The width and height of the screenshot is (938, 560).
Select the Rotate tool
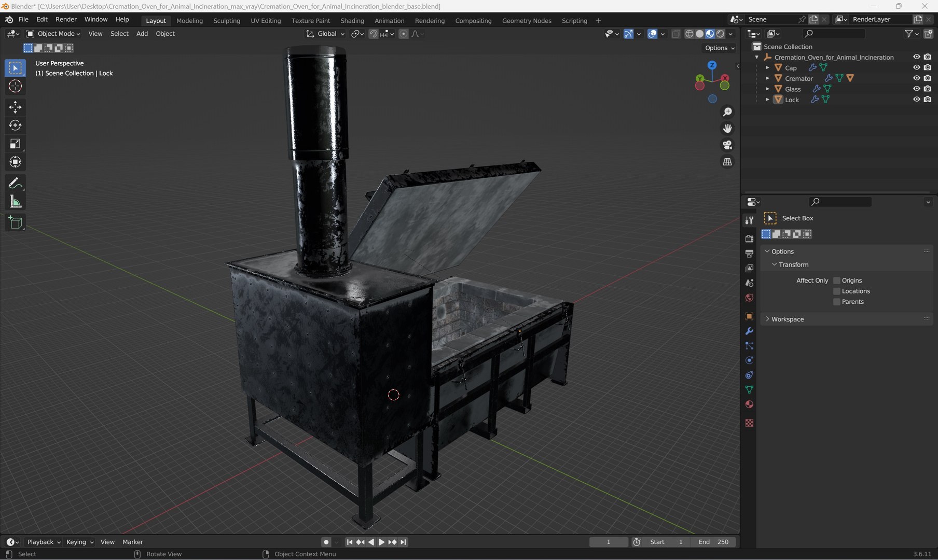[x=15, y=125]
